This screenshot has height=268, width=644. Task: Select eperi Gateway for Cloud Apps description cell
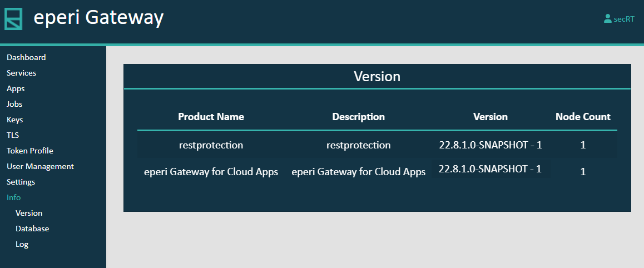tap(359, 172)
